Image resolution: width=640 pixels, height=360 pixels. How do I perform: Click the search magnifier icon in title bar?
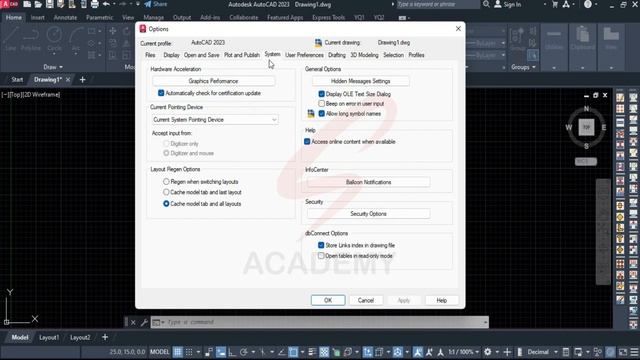point(486,4)
